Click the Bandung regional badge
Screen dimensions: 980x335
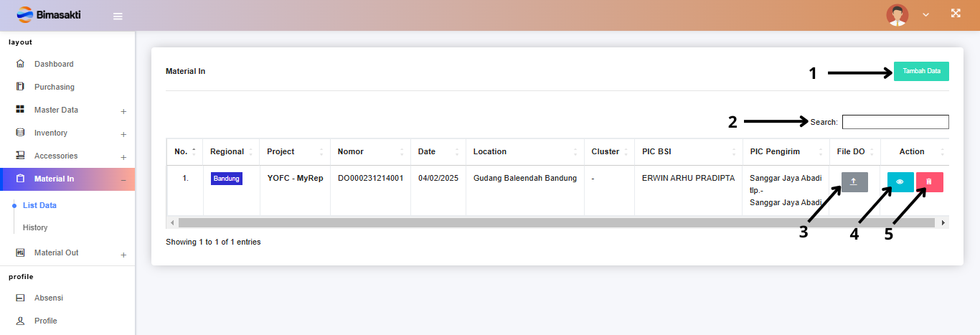(x=226, y=179)
